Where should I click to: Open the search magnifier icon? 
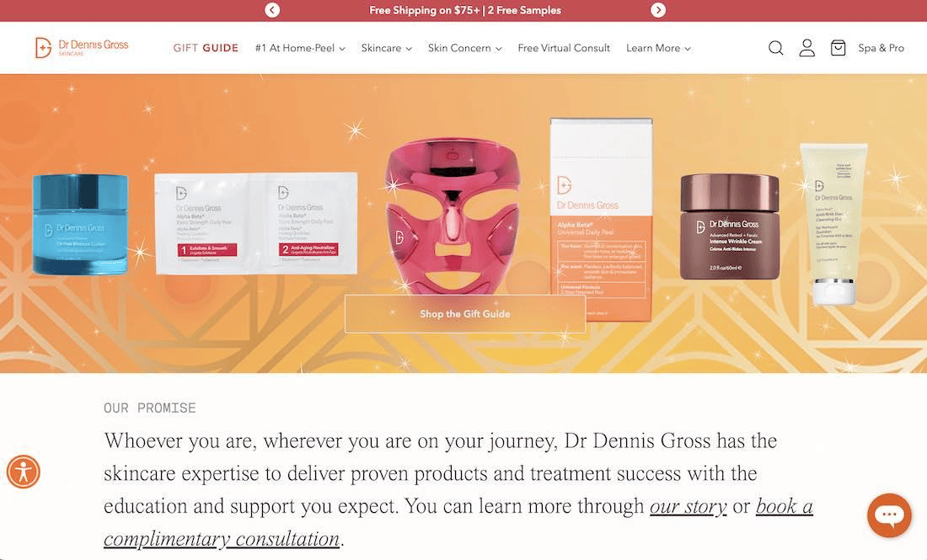click(775, 48)
